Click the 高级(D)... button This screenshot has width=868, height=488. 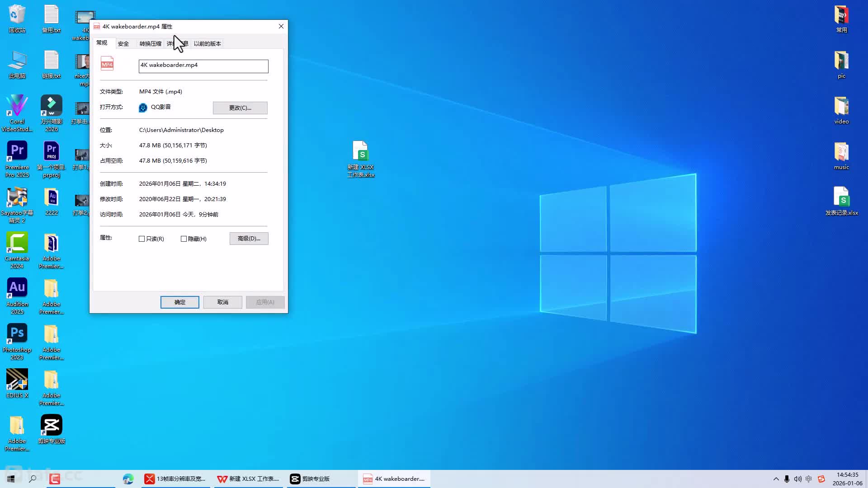pyautogui.click(x=249, y=239)
